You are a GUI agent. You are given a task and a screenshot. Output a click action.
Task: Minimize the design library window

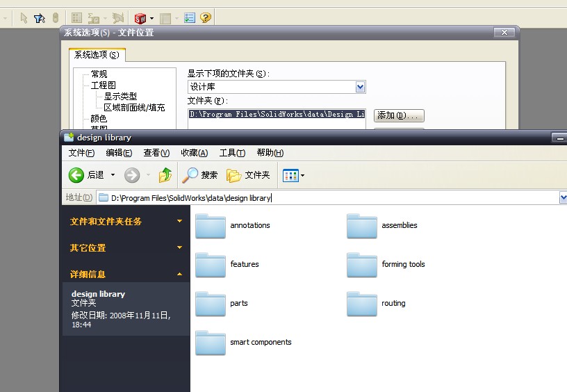(559, 138)
